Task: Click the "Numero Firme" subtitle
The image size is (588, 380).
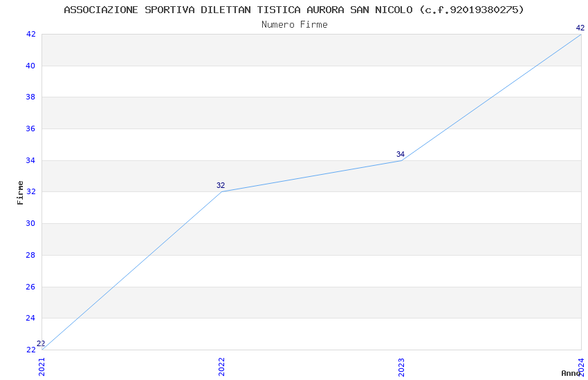Action: click(294, 25)
